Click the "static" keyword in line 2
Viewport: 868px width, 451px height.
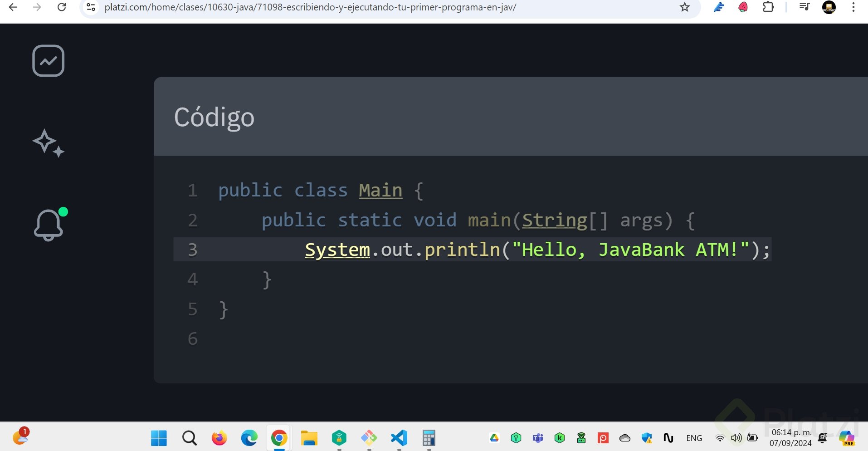370,220
